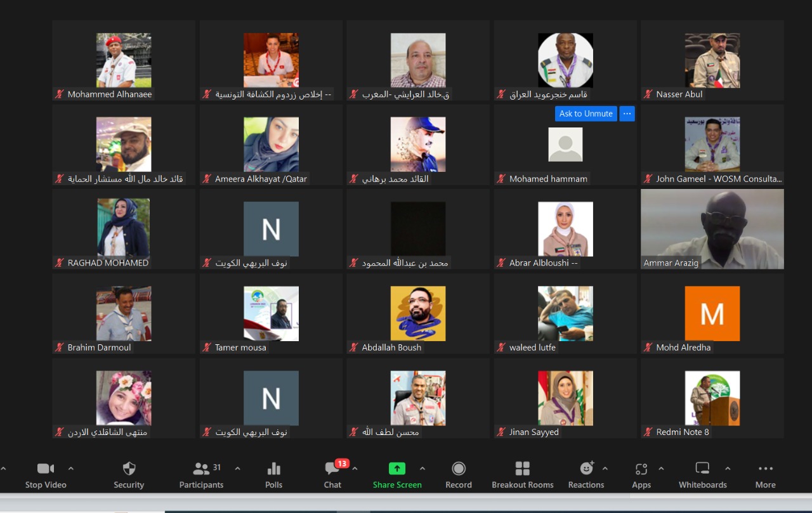Open Breakout Rooms
The height and width of the screenshot is (513, 812).
pos(522,469)
